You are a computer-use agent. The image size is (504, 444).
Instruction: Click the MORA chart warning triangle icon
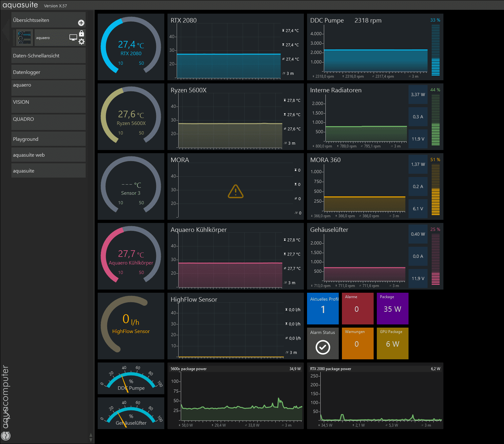[236, 191]
